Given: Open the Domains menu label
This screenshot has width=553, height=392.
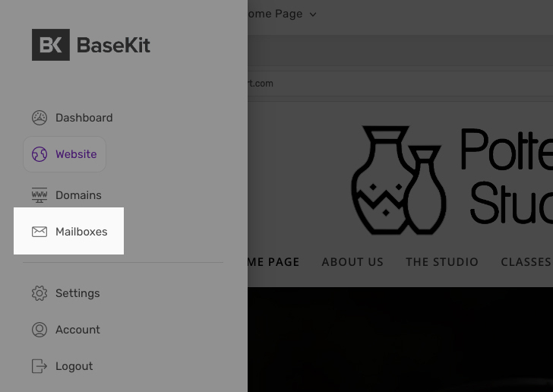Looking at the screenshot, I should point(78,195).
